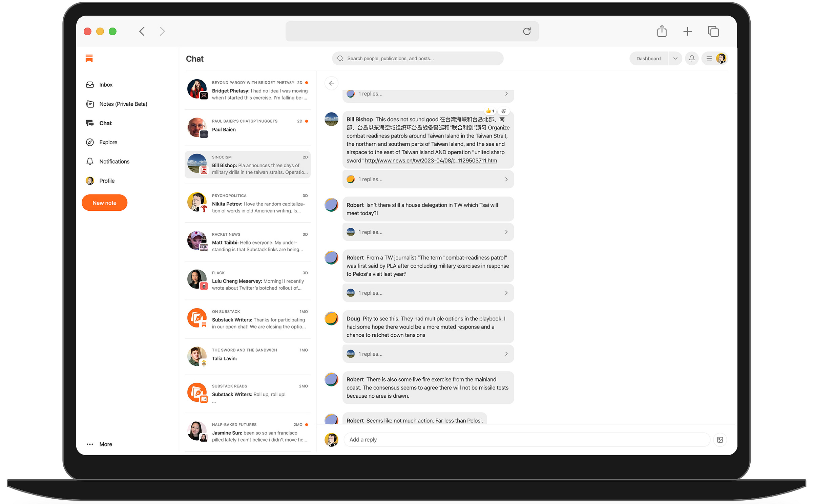Click the Chat page heading
Screen dimensions: 813x504
click(194, 59)
